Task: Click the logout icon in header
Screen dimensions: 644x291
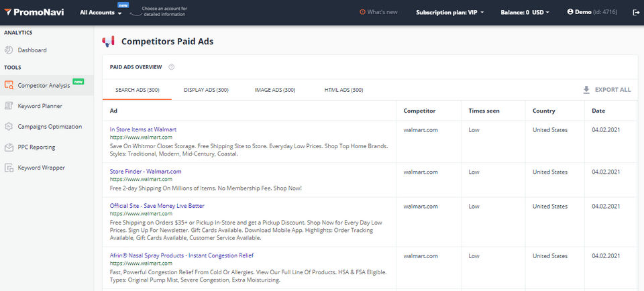Action: [x=636, y=12]
